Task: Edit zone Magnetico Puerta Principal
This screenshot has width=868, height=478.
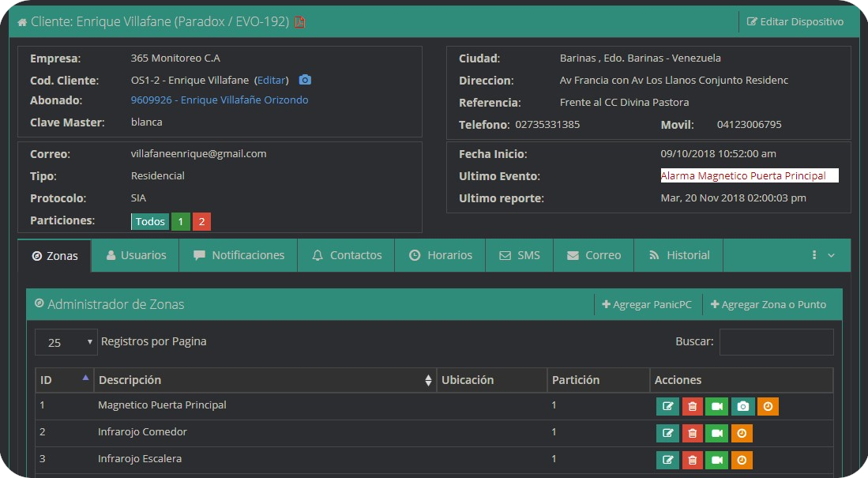Action: point(667,406)
